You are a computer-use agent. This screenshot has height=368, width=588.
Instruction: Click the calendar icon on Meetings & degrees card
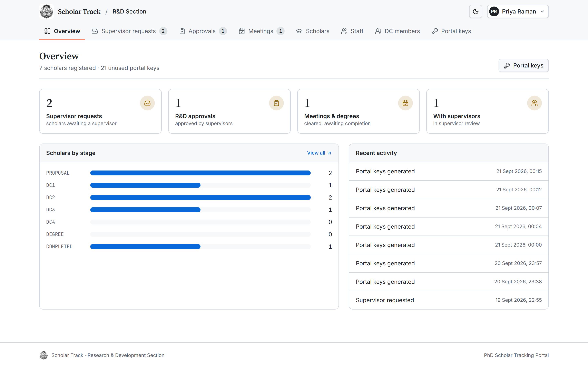tap(405, 103)
